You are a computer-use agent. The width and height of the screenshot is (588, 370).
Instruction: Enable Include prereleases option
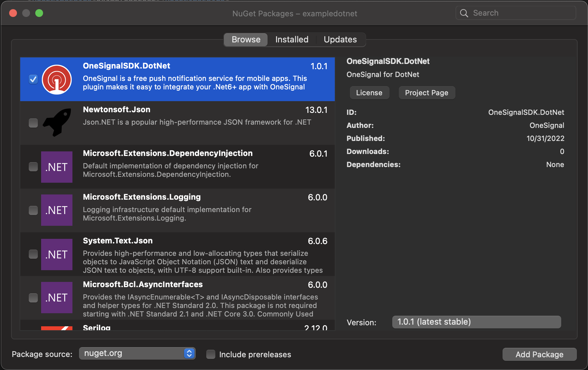pos(211,354)
